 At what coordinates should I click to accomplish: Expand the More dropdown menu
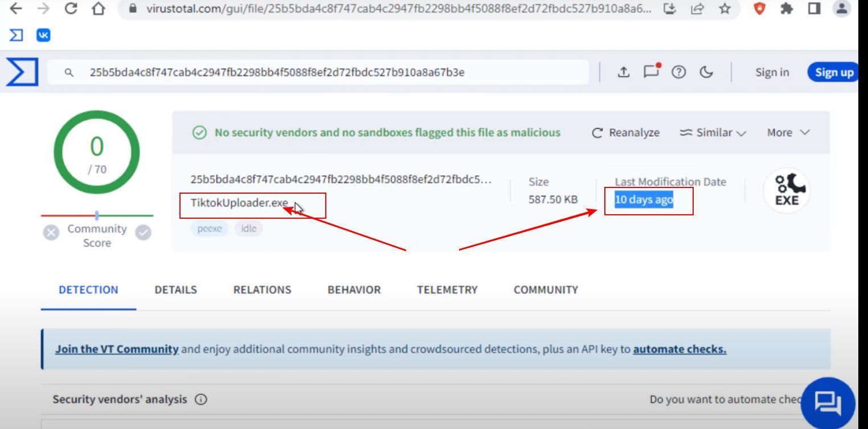click(x=788, y=133)
